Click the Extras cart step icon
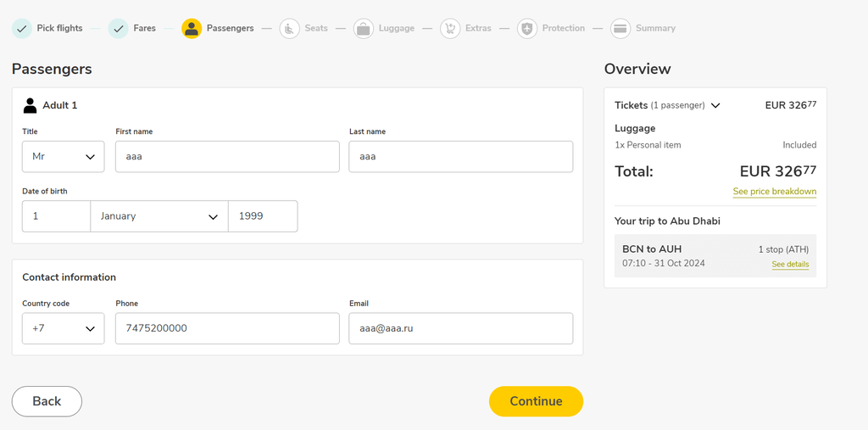Image resolution: width=868 pixels, height=430 pixels. click(450, 28)
